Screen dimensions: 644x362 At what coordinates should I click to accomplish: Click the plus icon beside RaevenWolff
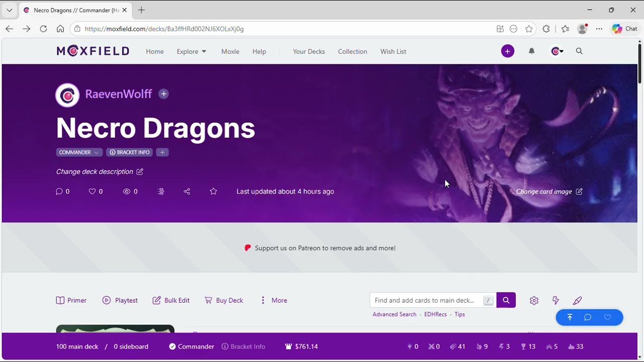pyautogui.click(x=164, y=94)
